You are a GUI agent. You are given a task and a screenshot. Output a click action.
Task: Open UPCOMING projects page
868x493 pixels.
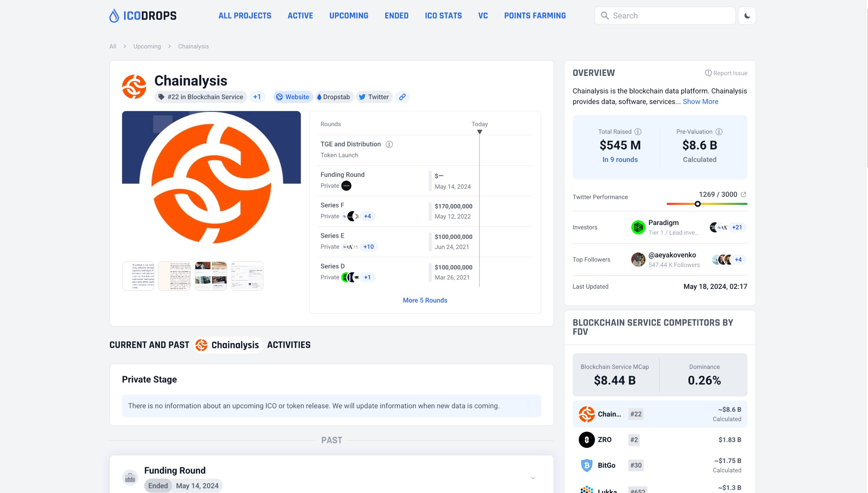coord(349,16)
